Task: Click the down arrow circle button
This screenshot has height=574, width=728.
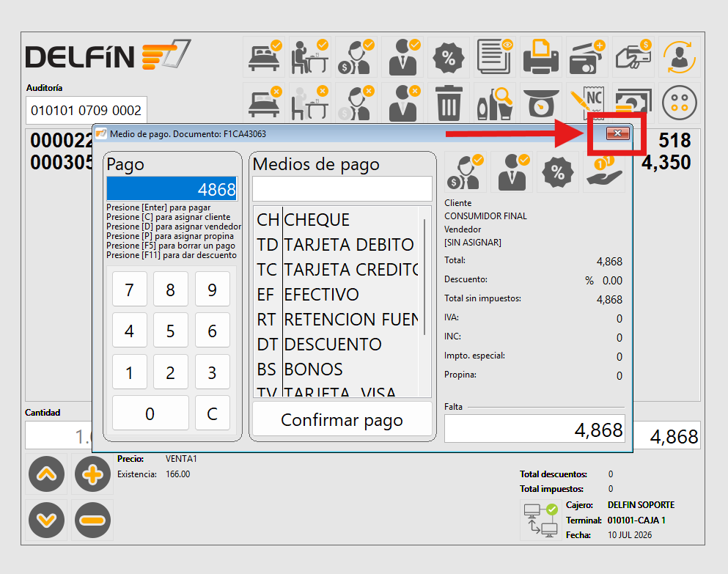Action: tap(46, 520)
